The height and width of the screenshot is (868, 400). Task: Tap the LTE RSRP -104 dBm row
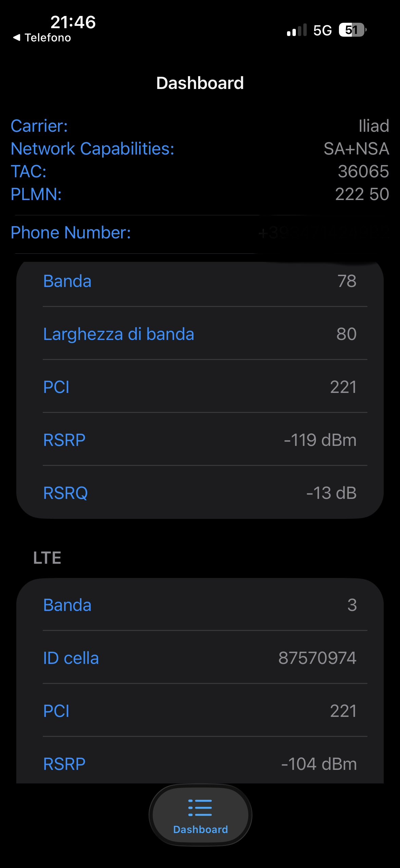(x=200, y=764)
